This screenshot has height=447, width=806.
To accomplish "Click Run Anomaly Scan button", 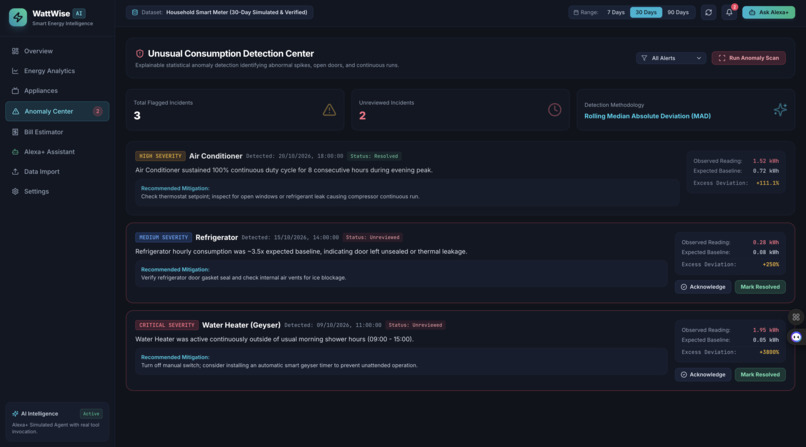I will point(748,58).
